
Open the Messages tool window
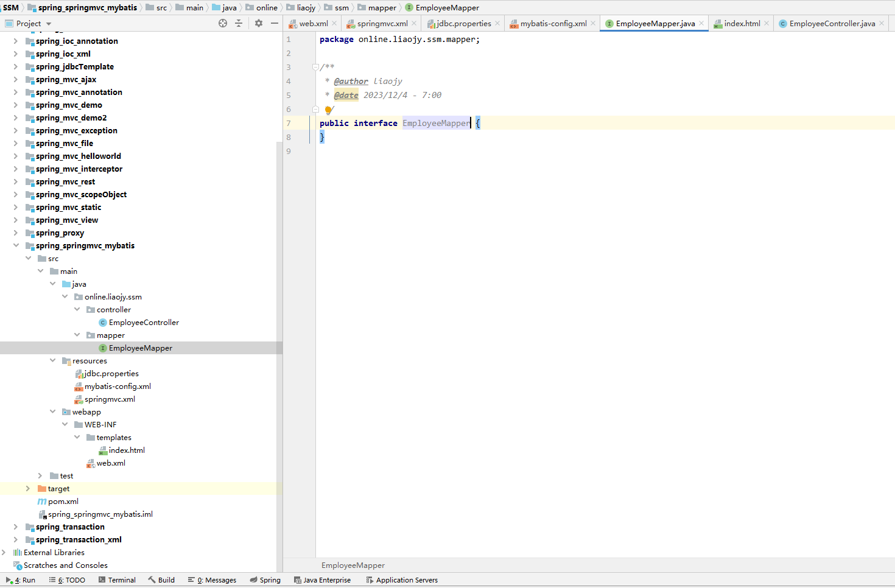(212, 580)
